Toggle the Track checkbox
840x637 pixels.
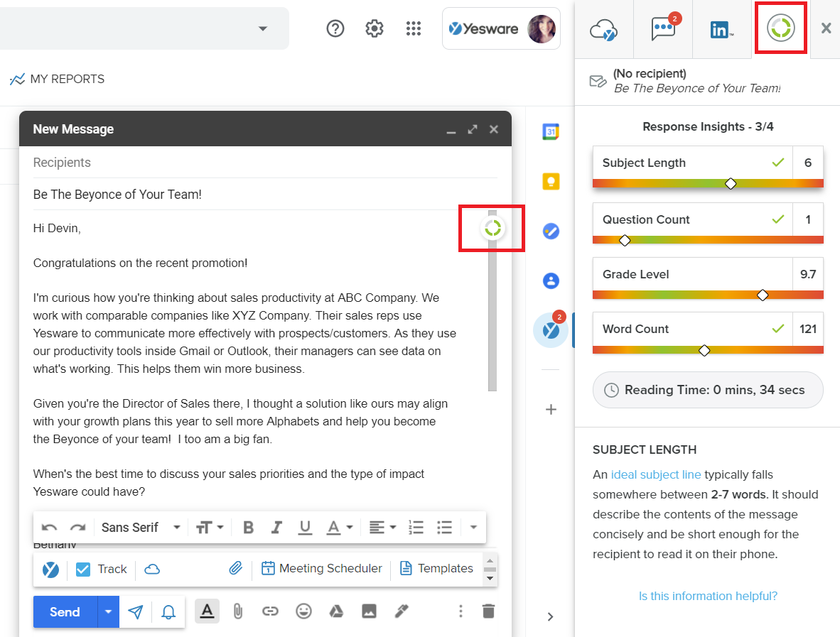coord(83,569)
